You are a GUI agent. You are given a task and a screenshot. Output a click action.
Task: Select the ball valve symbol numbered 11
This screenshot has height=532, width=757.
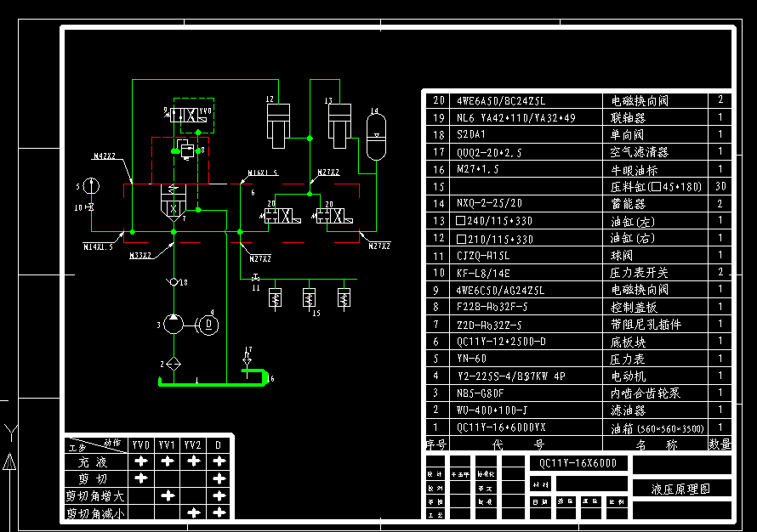pos(254,277)
